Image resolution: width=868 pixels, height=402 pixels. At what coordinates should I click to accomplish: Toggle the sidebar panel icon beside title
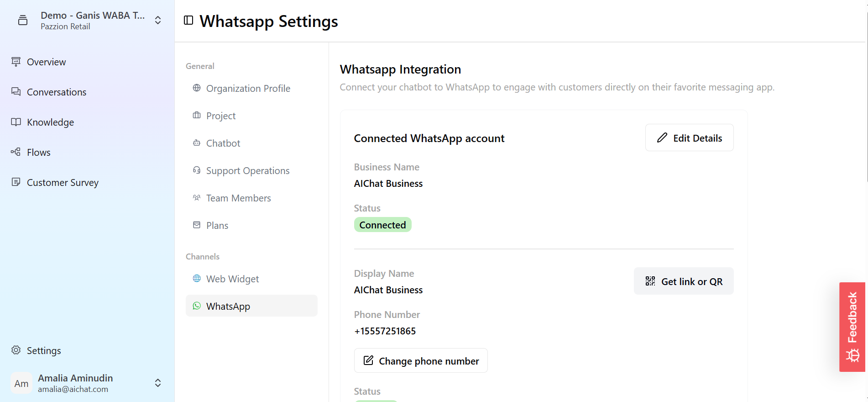coord(188,20)
